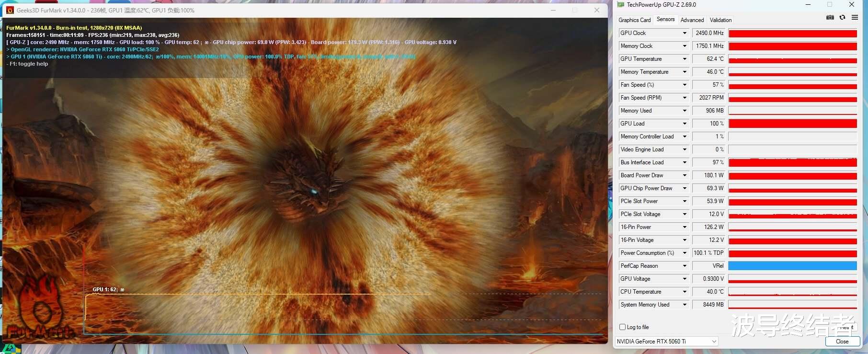This screenshot has width=868, height=354.
Task: Open the Power Consumption (%) dropdown
Action: [x=685, y=253]
